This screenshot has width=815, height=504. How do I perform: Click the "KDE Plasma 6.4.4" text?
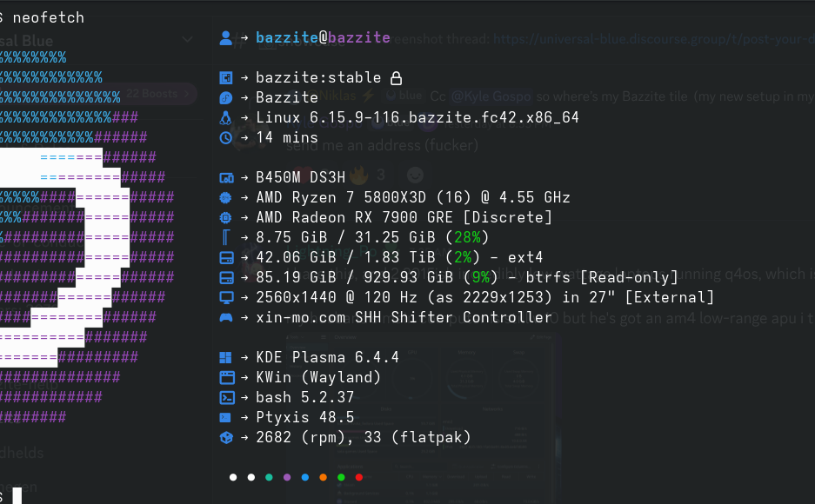pyautogui.click(x=327, y=358)
